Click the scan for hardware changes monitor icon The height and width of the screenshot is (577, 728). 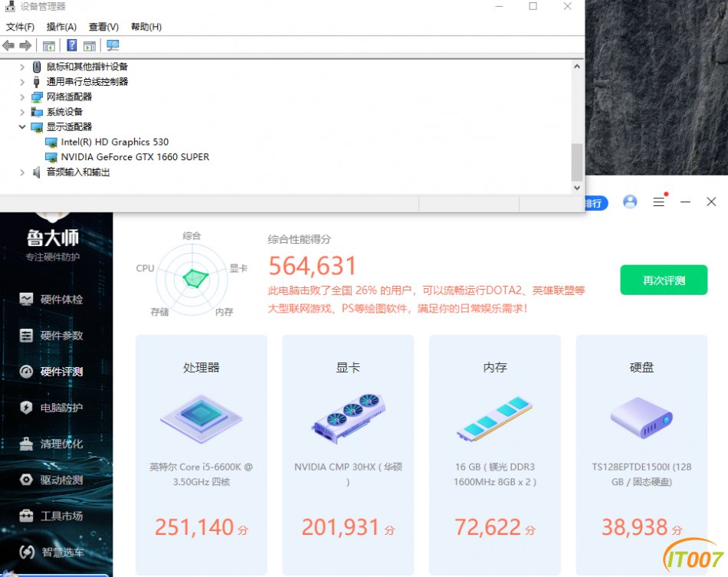(x=113, y=45)
